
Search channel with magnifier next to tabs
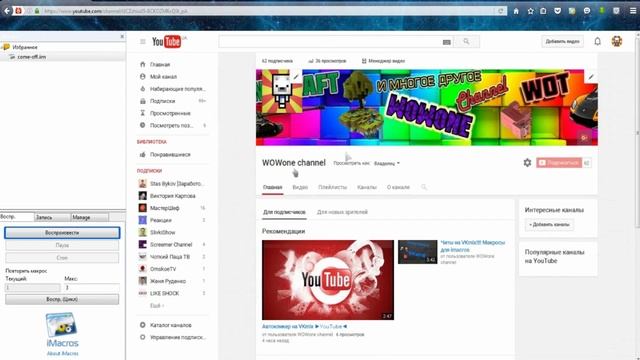pyautogui.click(x=424, y=187)
